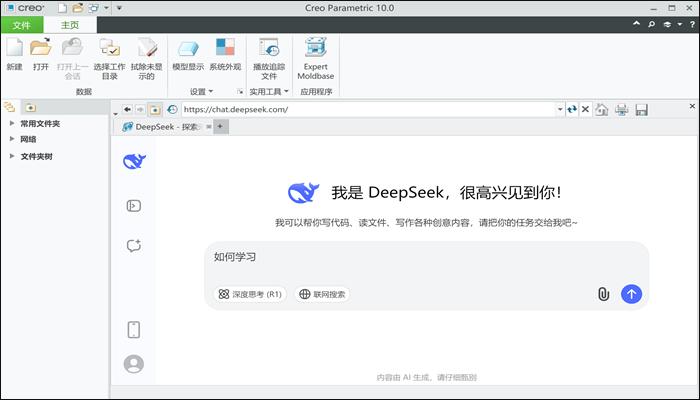Launch Expert Moldbase application
This screenshot has width=700, height=400.
point(316,59)
